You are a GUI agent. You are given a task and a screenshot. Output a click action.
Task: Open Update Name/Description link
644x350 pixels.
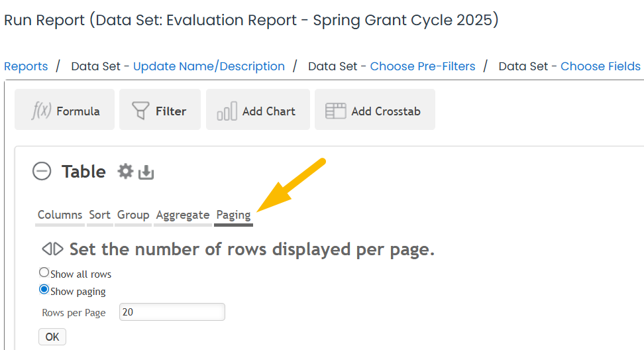209,66
